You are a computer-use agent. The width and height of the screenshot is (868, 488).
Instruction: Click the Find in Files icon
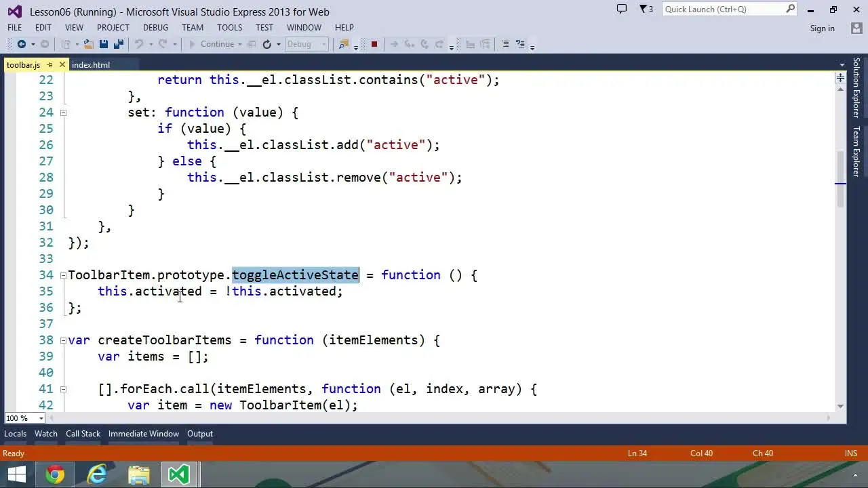[344, 44]
